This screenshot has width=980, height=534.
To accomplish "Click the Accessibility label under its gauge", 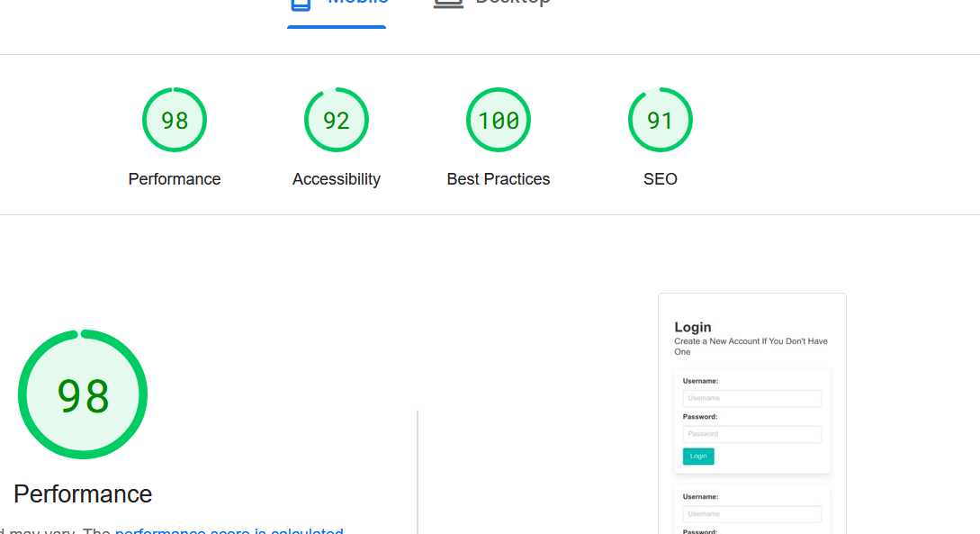I will 337,178.
